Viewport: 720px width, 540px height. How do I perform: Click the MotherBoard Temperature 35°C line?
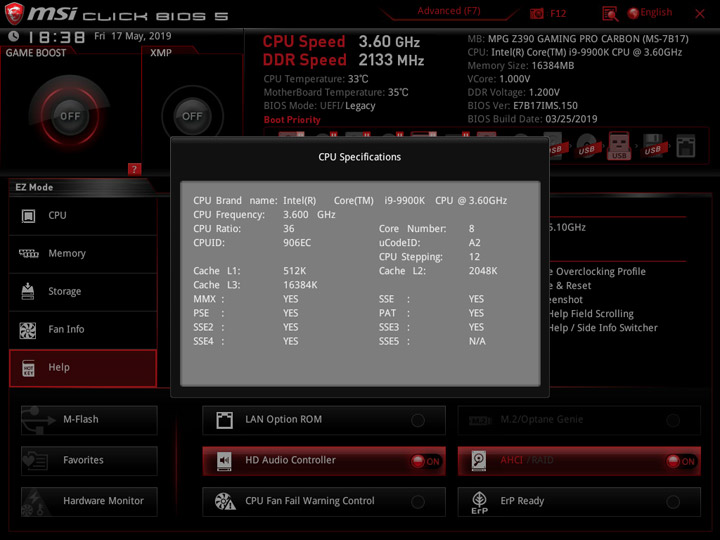point(336,92)
